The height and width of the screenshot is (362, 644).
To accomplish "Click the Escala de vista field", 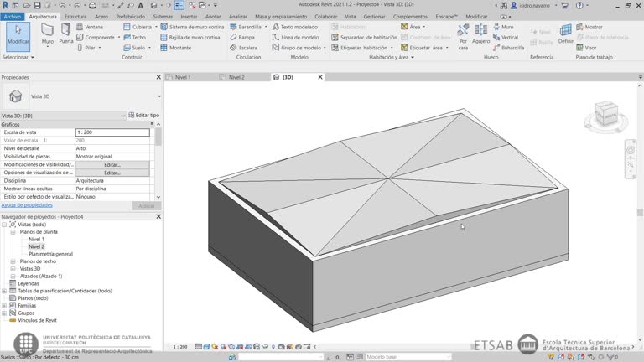I will point(112,132).
